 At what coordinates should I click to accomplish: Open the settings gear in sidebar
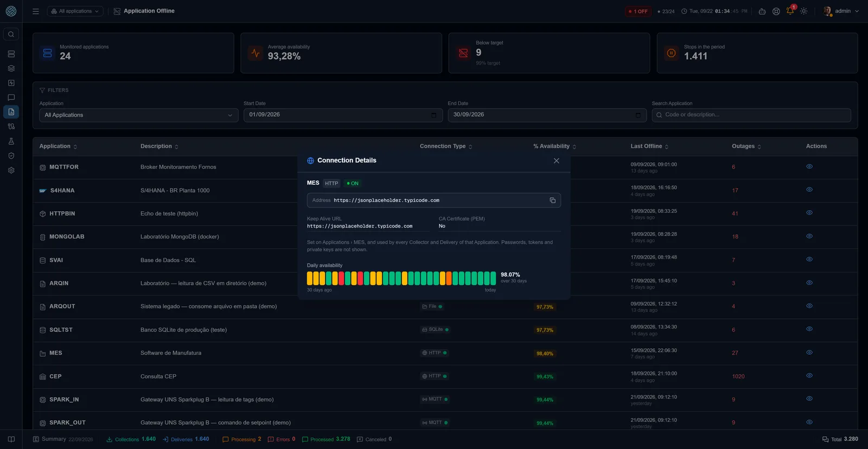pos(11,170)
